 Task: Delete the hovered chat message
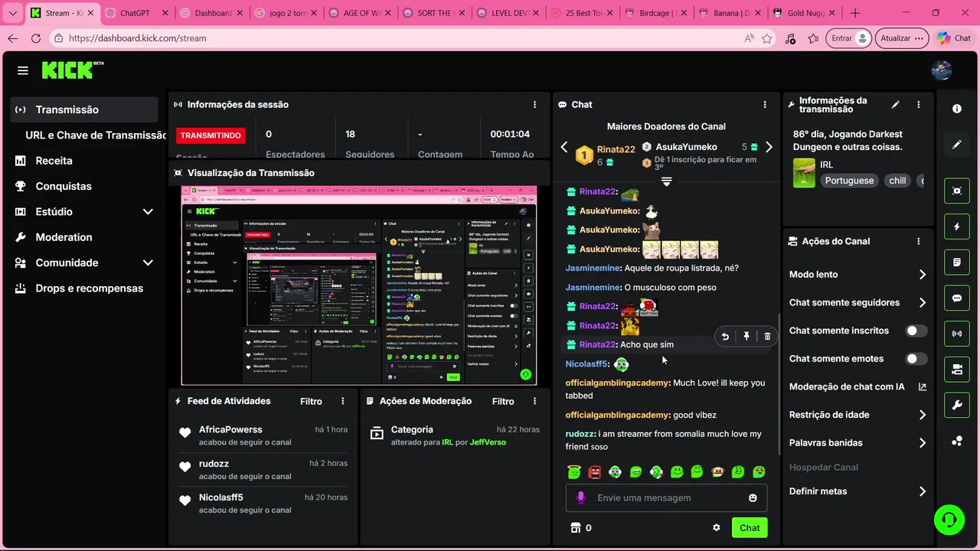(x=767, y=336)
